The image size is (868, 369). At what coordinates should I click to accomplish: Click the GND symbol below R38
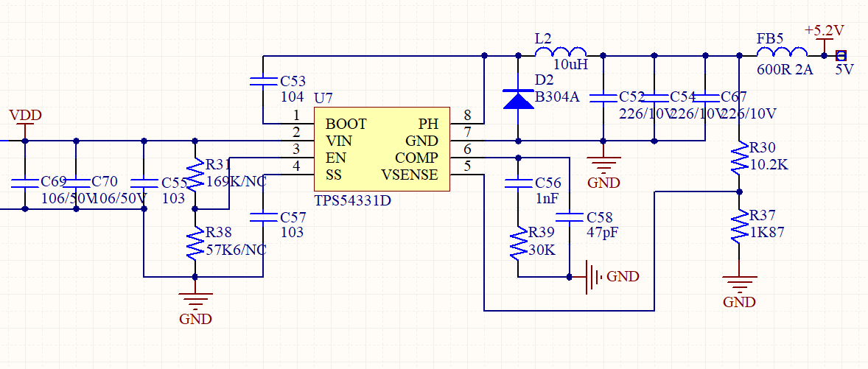pos(195,303)
